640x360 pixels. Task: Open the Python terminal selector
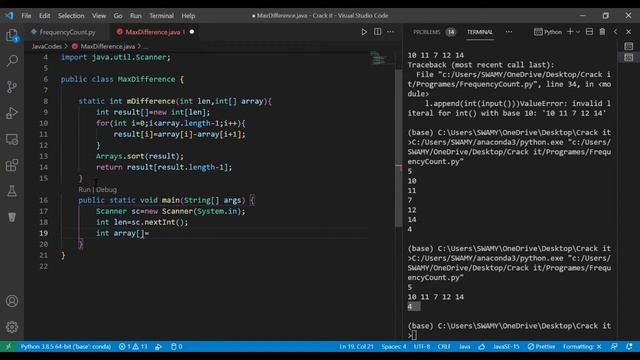(548, 32)
